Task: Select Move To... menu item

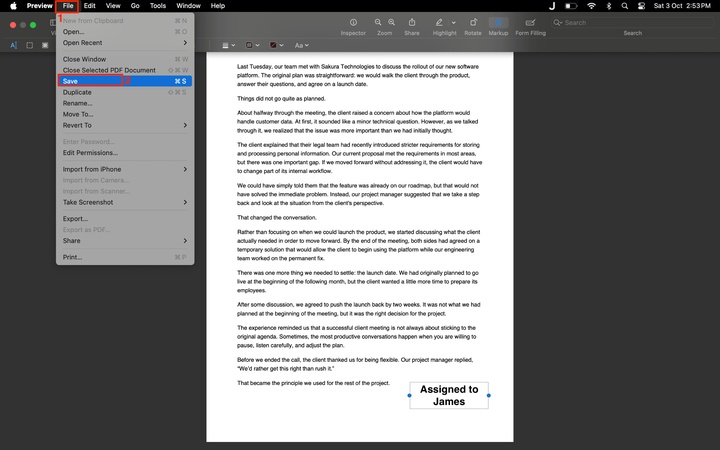Action: [124, 114]
